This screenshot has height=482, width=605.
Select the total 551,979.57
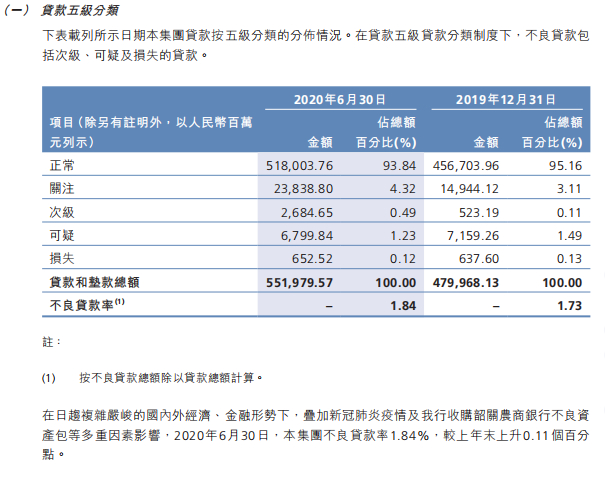coord(299,282)
